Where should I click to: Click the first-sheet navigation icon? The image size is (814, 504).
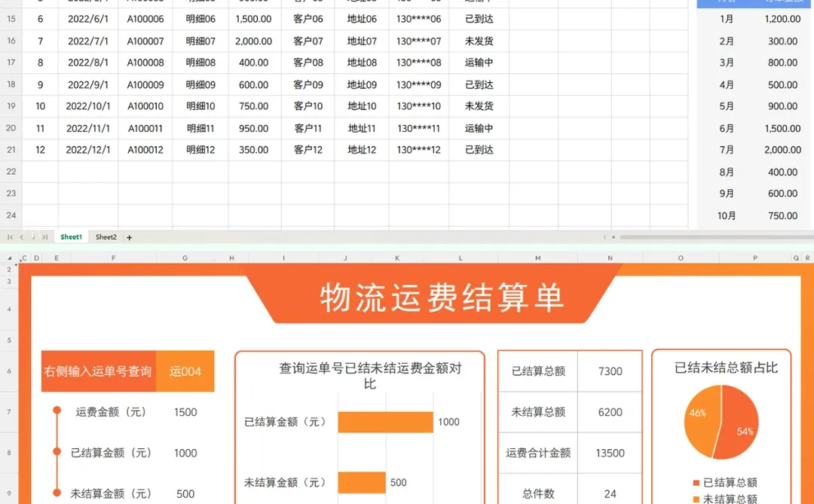pyautogui.click(x=11, y=237)
